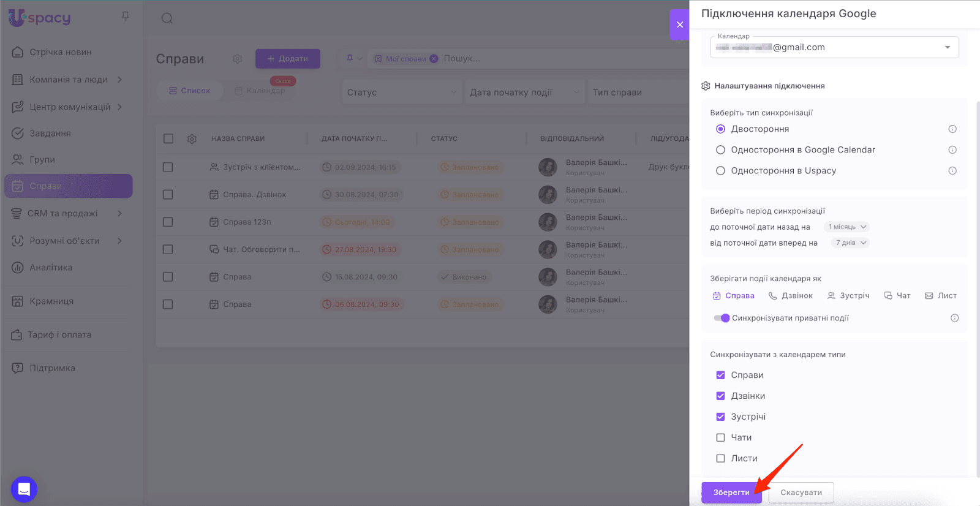This screenshot has height=506, width=980.
Task: Close the Google calendar connection panel
Action: pyautogui.click(x=680, y=25)
